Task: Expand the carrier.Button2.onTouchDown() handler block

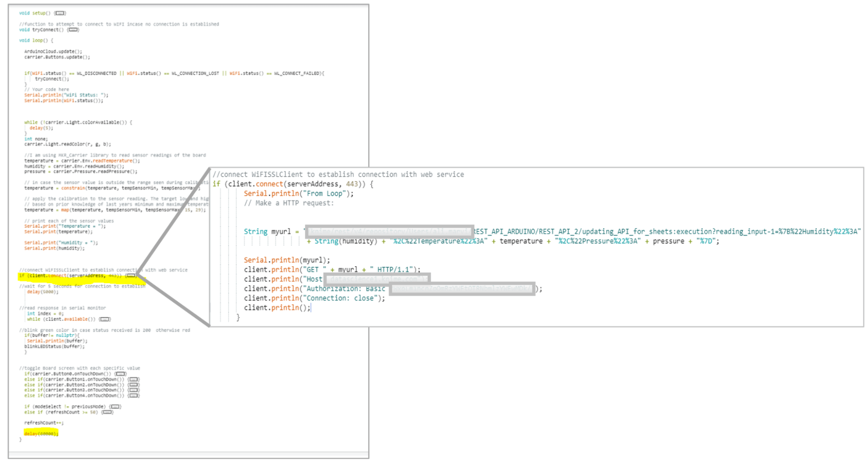Action: tap(133, 384)
